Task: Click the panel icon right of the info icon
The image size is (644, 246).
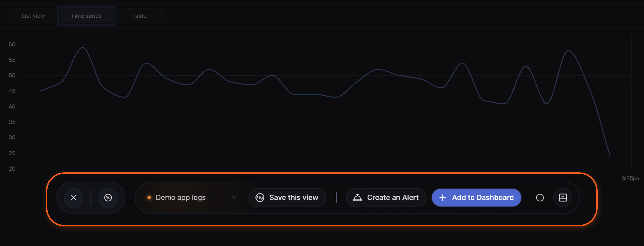Action: 563,198
